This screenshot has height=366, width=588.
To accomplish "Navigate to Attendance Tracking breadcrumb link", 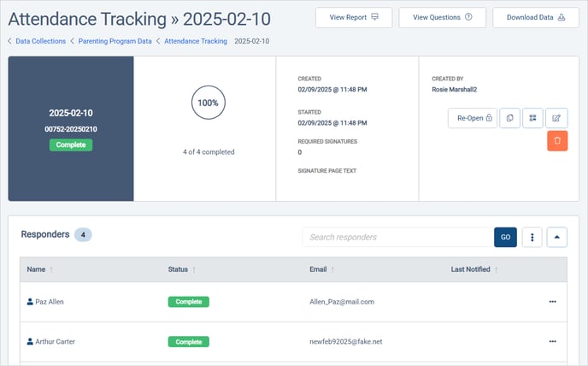I will [x=195, y=41].
